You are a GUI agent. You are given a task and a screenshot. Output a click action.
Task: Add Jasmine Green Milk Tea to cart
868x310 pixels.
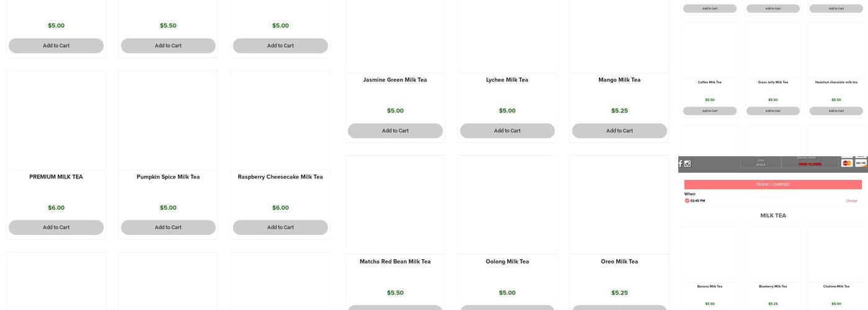point(395,131)
